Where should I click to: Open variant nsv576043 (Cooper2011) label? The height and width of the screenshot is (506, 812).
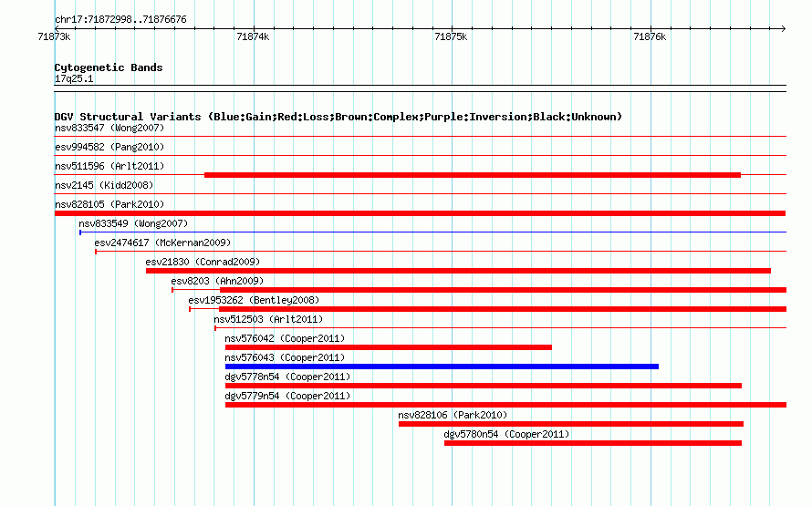point(285,357)
